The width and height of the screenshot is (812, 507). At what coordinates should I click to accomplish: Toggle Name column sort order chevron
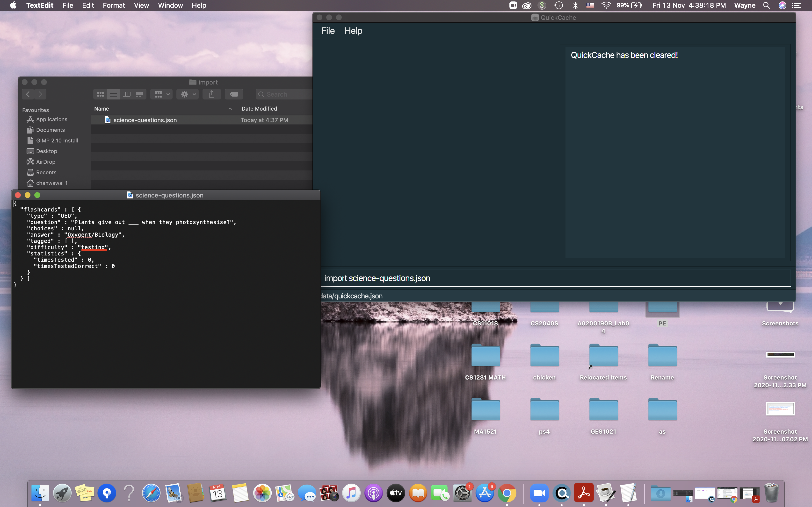(x=230, y=109)
